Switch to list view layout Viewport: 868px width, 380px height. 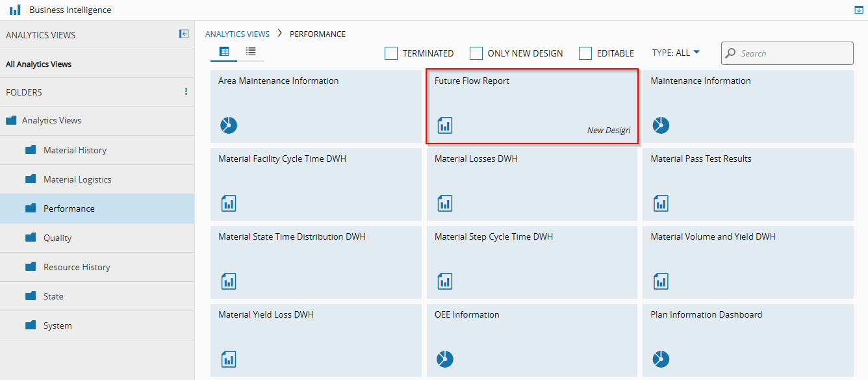[251, 52]
